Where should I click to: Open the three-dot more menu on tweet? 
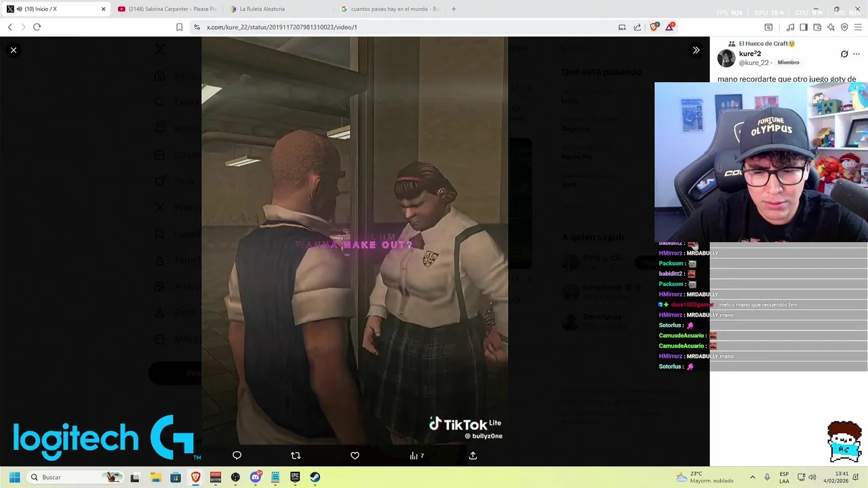pyautogui.click(x=856, y=54)
